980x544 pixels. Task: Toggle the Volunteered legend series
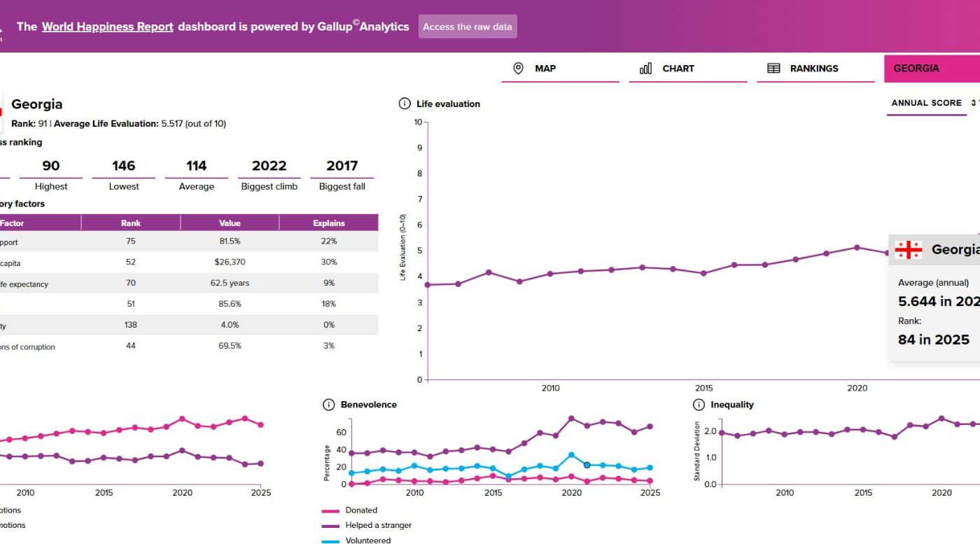click(356, 540)
